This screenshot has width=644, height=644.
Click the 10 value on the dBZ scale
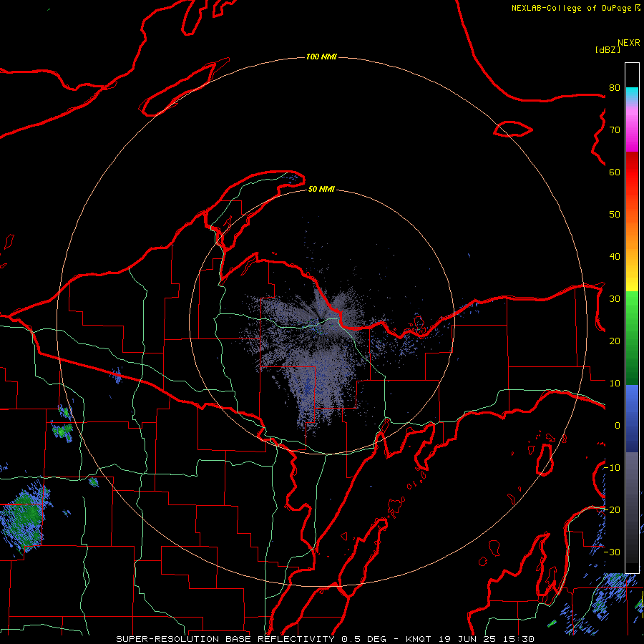pyautogui.click(x=615, y=384)
